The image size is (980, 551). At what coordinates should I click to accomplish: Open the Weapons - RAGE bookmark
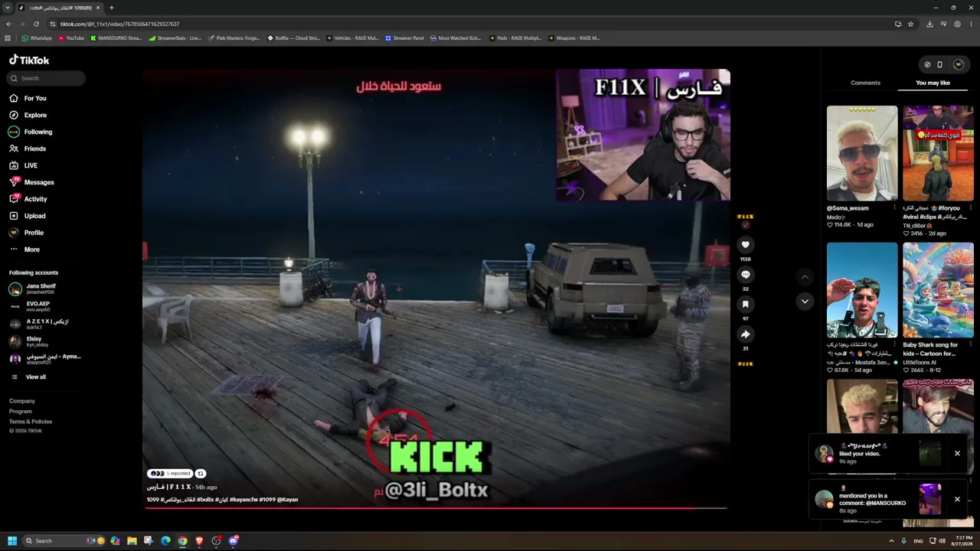(573, 38)
